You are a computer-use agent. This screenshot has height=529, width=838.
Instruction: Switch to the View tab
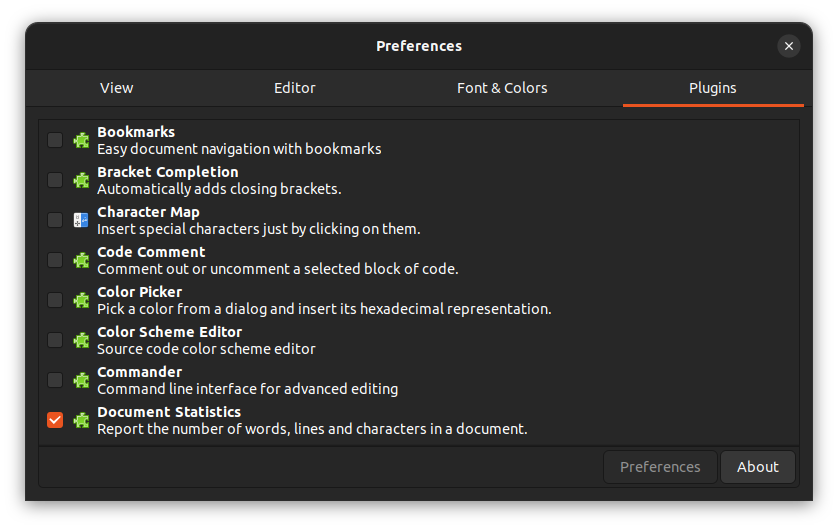(x=117, y=88)
